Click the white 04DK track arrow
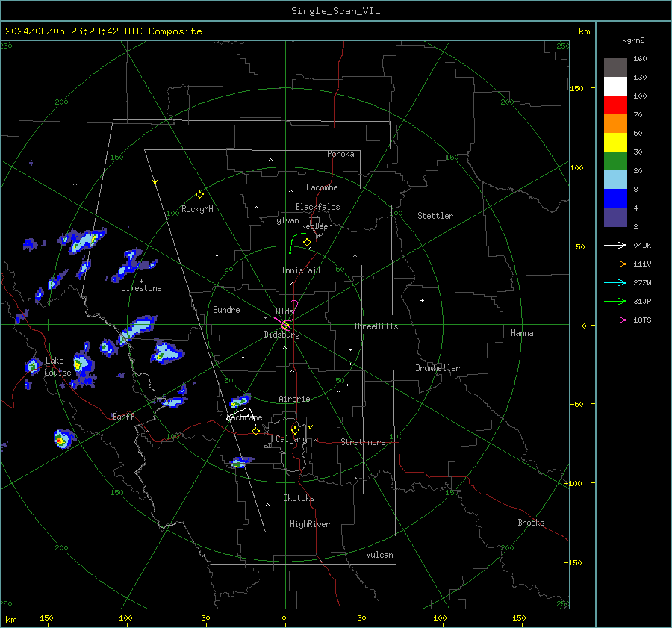 pyautogui.click(x=615, y=245)
